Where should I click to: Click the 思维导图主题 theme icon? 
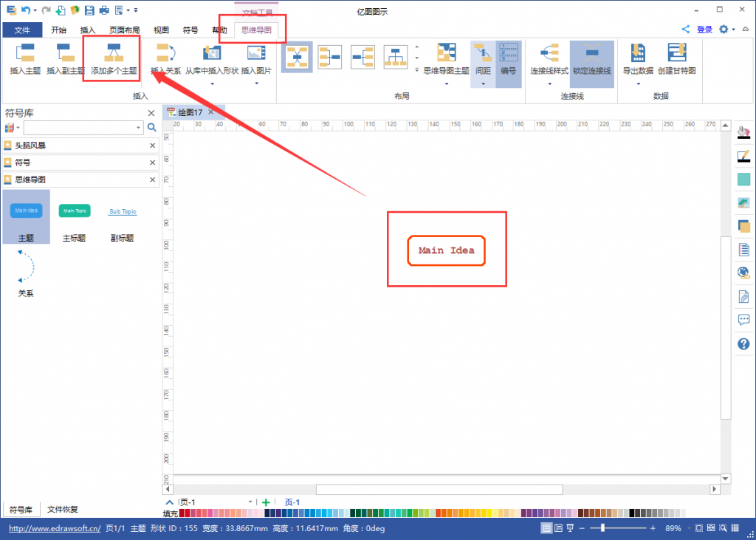pos(447,52)
